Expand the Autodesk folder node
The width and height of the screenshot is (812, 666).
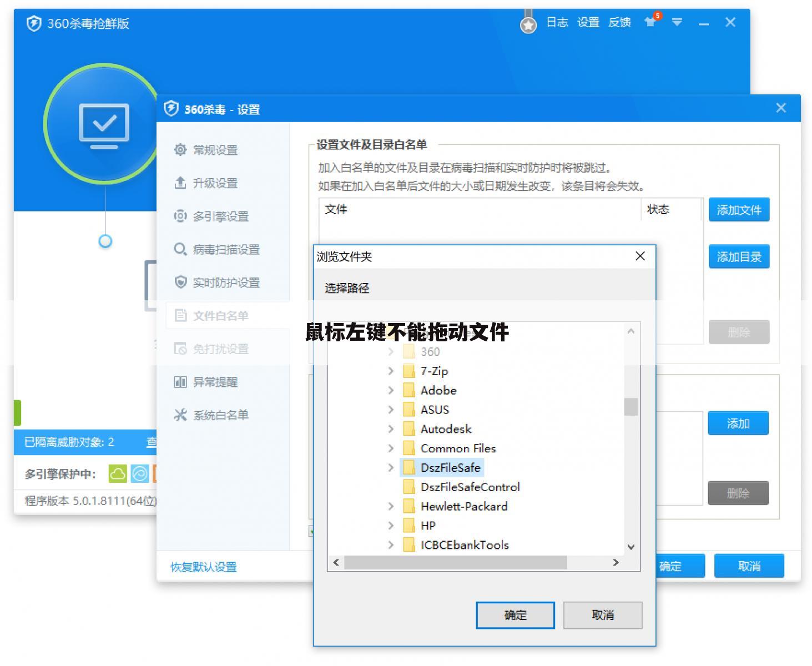click(x=391, y=429)
